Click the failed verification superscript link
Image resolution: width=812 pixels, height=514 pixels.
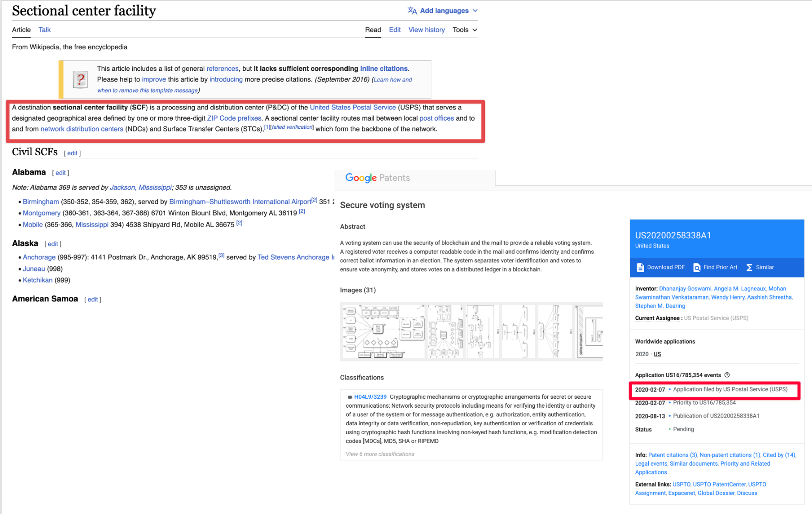pos(292,127)
